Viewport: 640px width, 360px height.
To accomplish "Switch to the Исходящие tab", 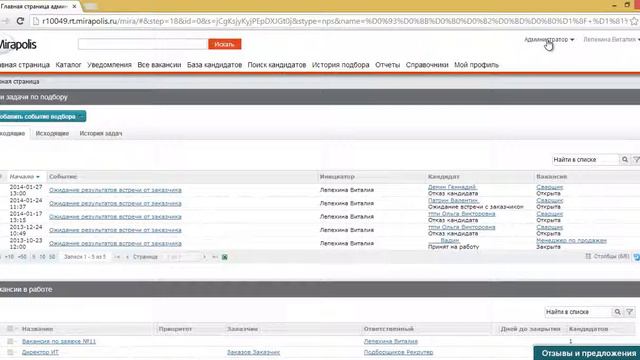I will click(52, 133).
